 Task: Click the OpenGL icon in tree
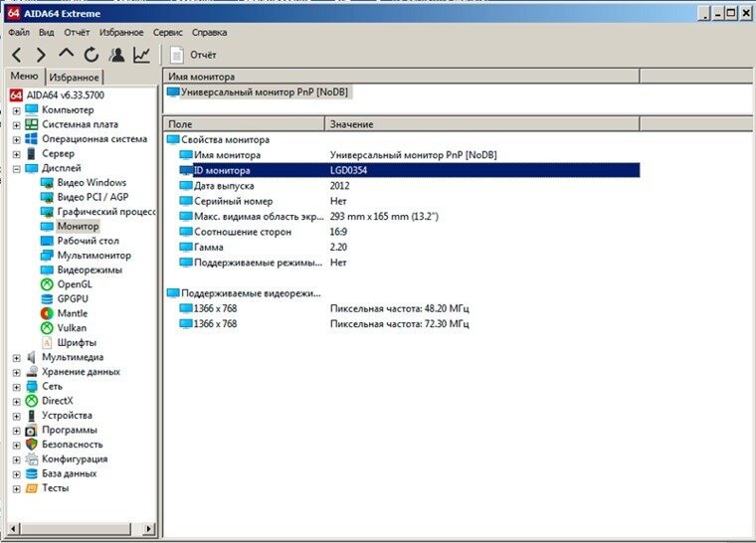pos(47,284)
